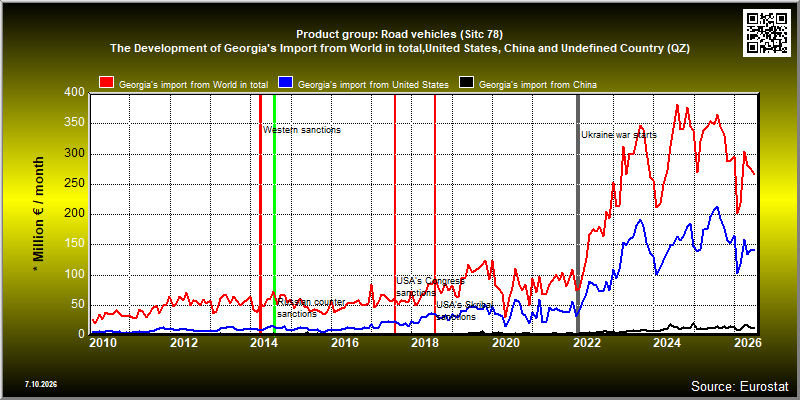Click the x-axis year label 2010
Viewport: 800px width, 400px height.
(103, 342)
